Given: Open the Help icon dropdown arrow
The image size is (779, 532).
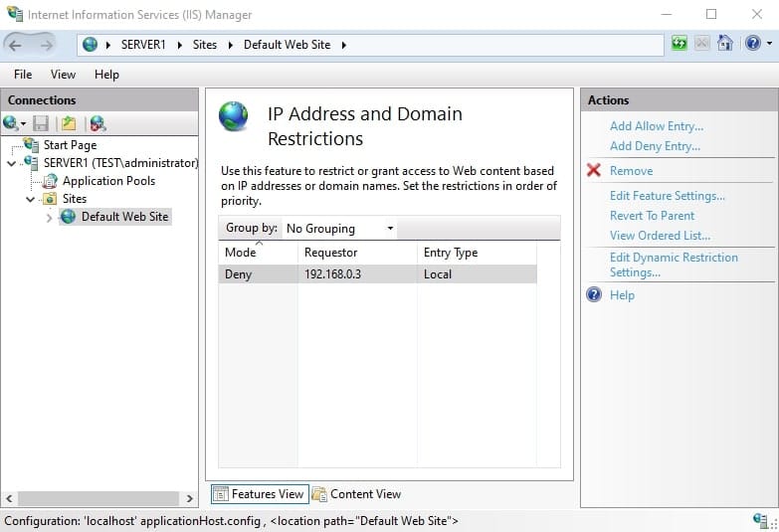Looking at the screenshot, I should [770, 44].
